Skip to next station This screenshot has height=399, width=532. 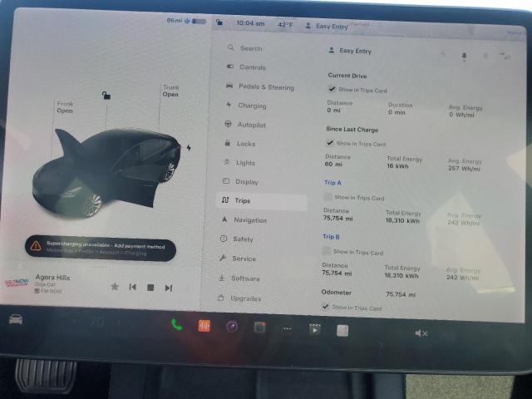(168, 288)
